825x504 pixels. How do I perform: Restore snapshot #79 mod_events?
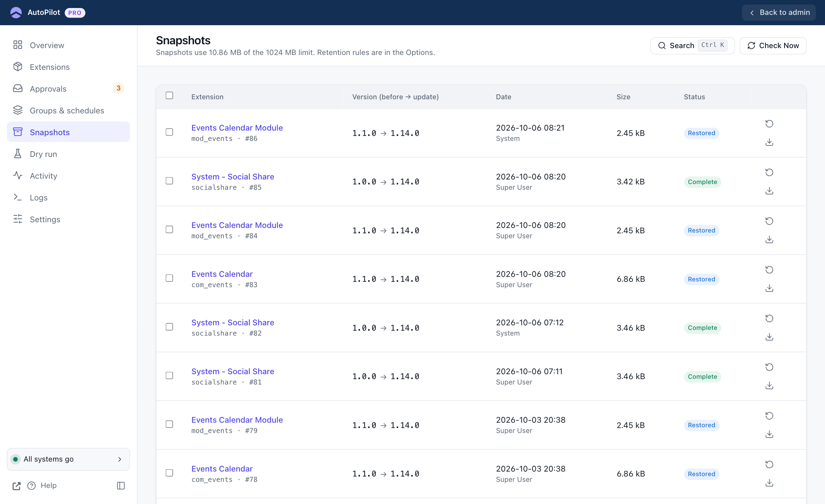pyautogui.click(x=769, y=416)
